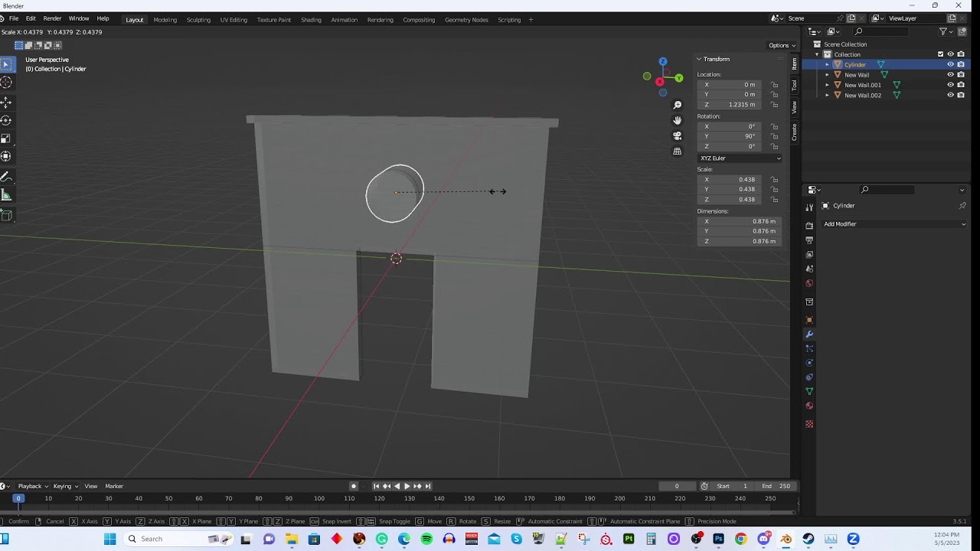
Task: Open the Render menu
Action: 52,18
